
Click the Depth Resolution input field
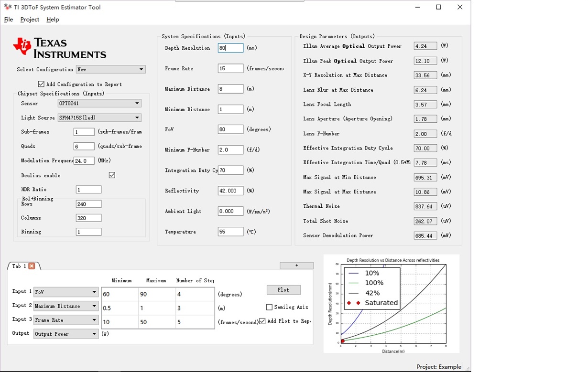click(230, 48)
